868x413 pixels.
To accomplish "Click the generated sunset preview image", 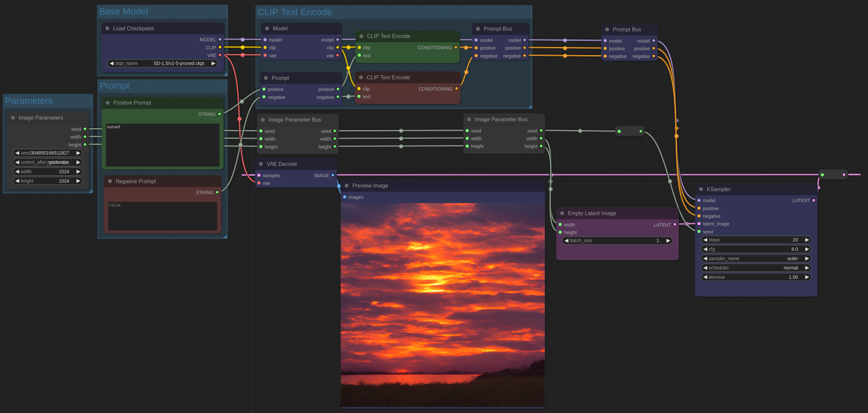I will coord(442,305).
